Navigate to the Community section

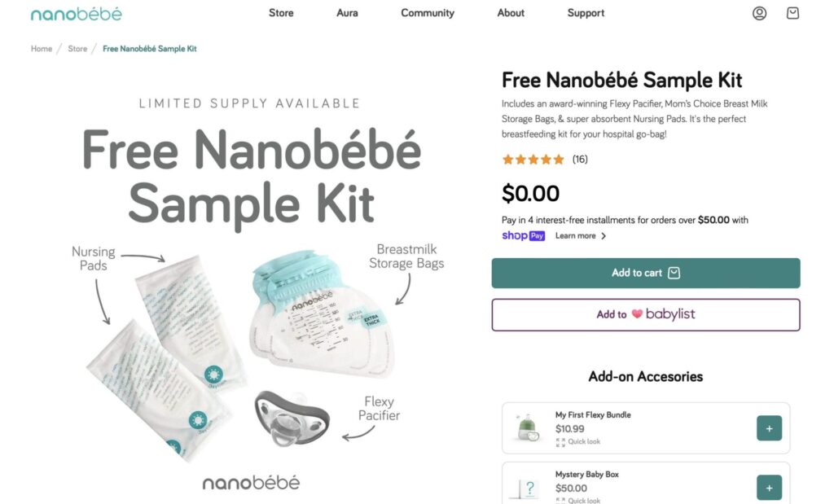click(x=427, y=13)
